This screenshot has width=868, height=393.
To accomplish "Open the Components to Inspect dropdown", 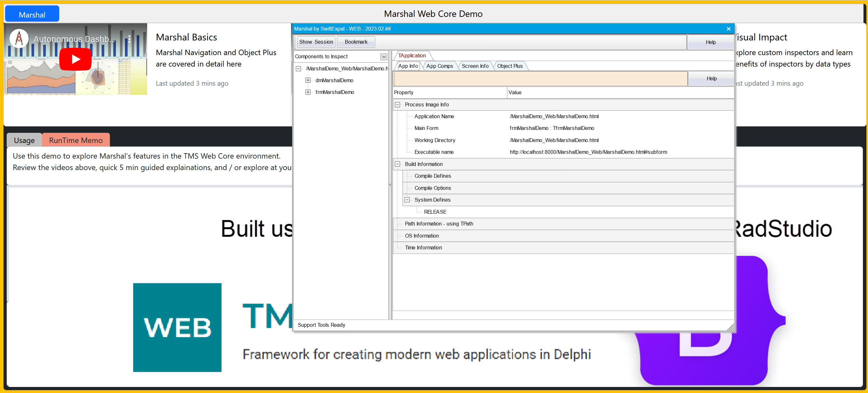I will [384, 57].
